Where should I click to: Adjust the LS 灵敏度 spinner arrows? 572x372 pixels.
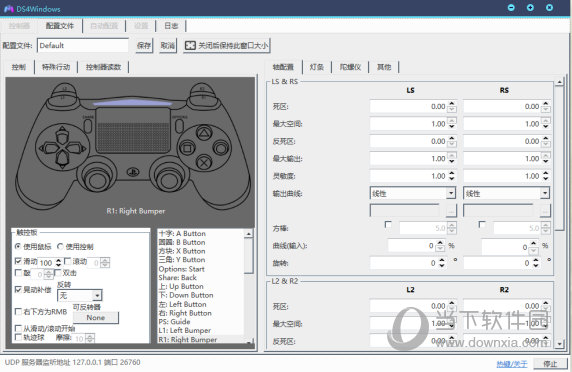pyautogui.click(x=452, y=176)
